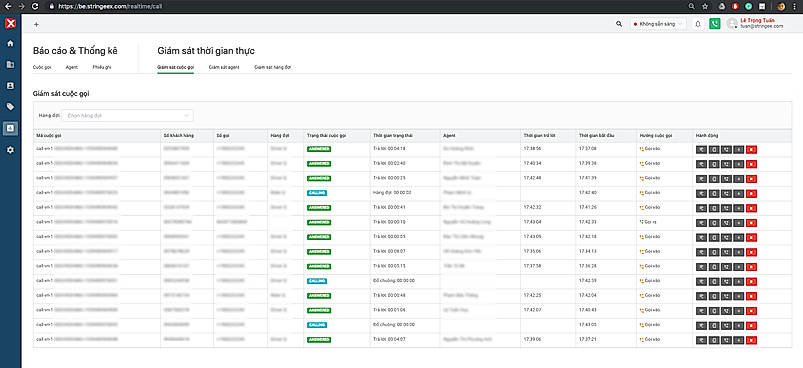Open the notifications bell
The width and height of the screenshot is (803, 368).
(698, 24)
